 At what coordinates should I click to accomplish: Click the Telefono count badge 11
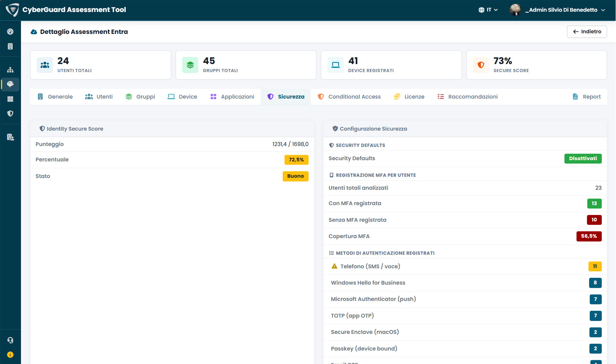595,266
